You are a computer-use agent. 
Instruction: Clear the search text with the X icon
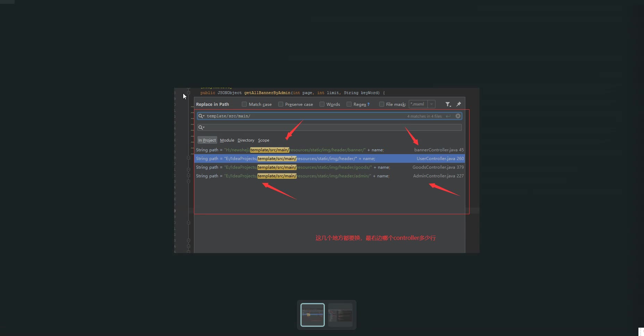pos(458,116)
